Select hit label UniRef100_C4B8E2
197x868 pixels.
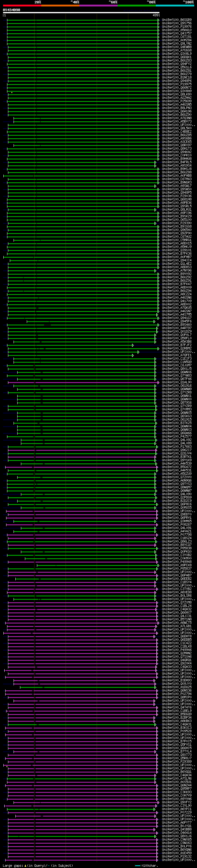pyautogui.click(x=177, y=132)
